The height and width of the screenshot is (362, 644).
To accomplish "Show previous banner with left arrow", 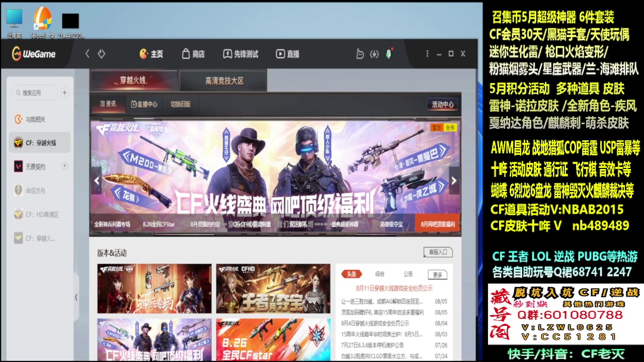I will (97, 180).
